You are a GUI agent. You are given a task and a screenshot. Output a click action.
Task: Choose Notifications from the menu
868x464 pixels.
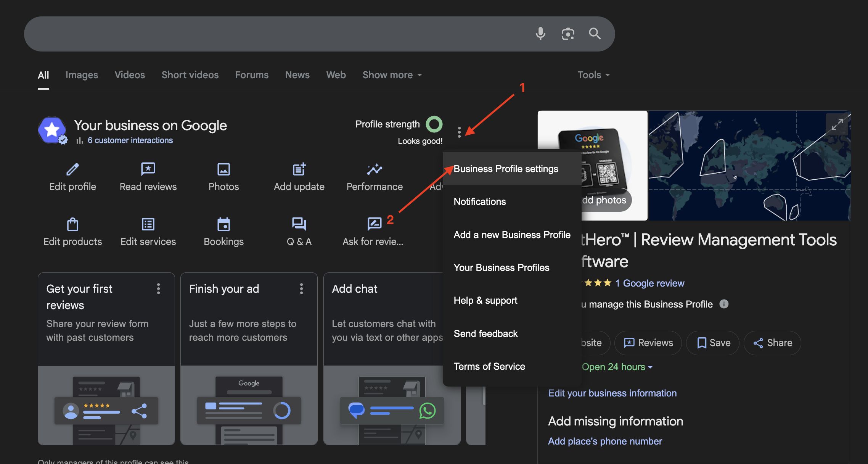pyautogui.click(x=480, y=201)
